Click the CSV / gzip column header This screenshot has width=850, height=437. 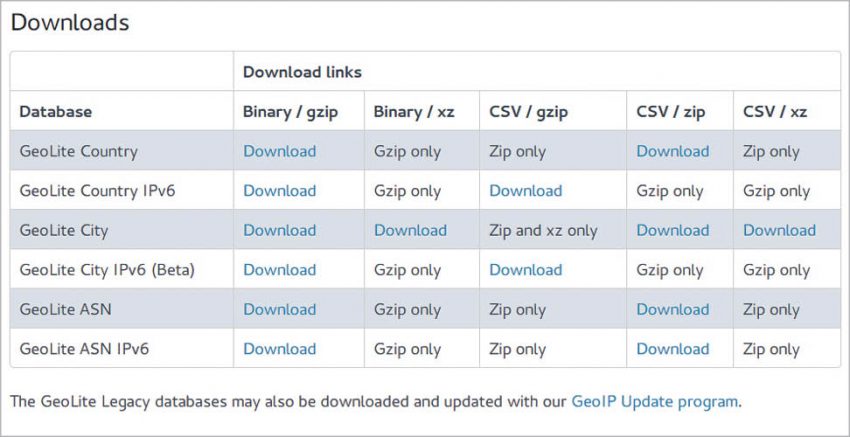pos(528,112)
